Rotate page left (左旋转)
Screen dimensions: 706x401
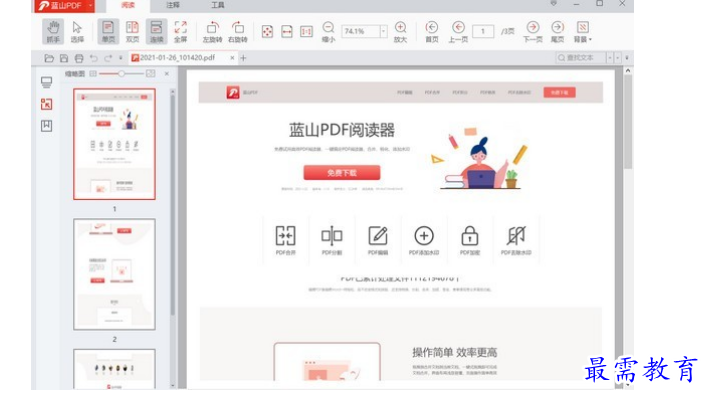212,32
